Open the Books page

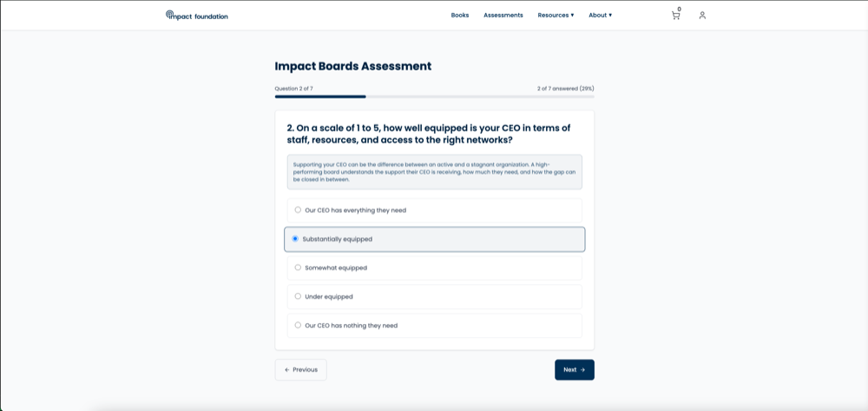tap(460, 16)
